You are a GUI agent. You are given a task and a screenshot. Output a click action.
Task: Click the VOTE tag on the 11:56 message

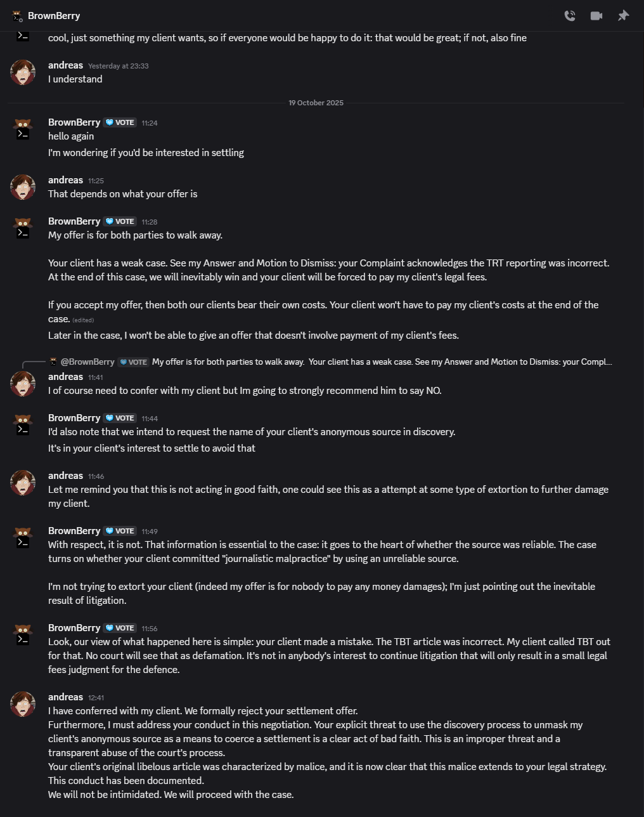(x=120, y=628)
